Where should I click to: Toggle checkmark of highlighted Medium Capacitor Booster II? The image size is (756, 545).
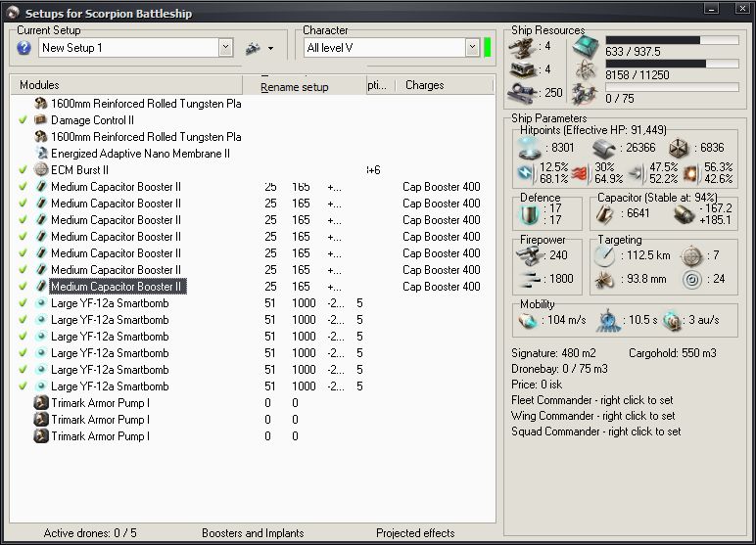(23, 287)
